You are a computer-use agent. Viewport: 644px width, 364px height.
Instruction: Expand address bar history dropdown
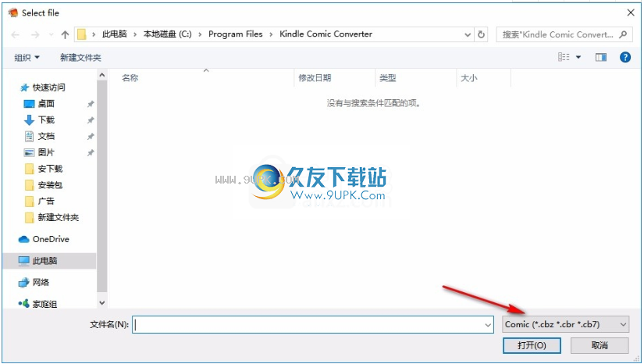pyautogui.click(x=468, y=35)
